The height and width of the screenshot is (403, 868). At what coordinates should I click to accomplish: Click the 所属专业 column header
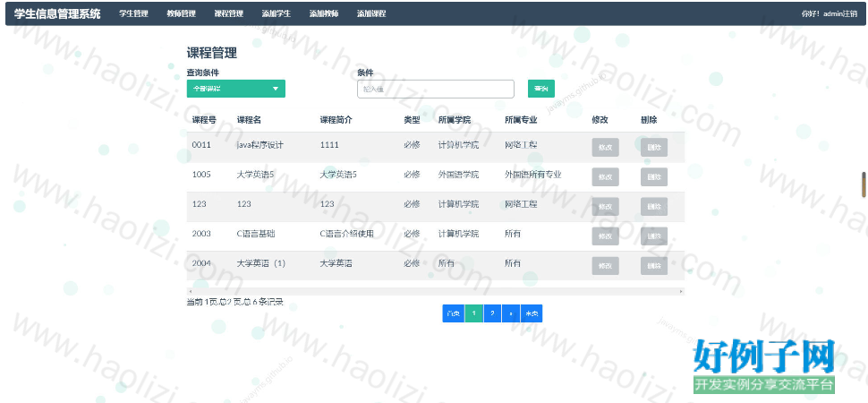[521, 120]
